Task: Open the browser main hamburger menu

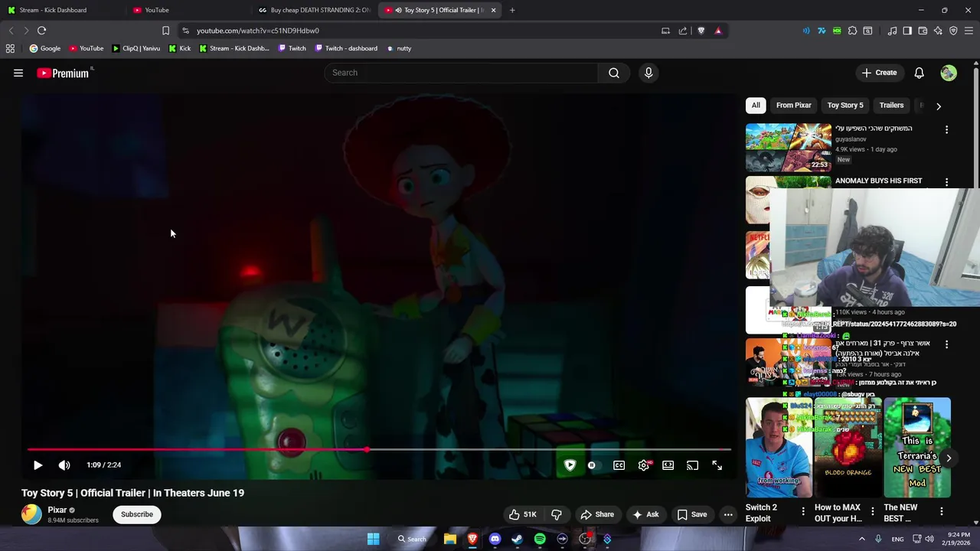Action: [969, 31]
